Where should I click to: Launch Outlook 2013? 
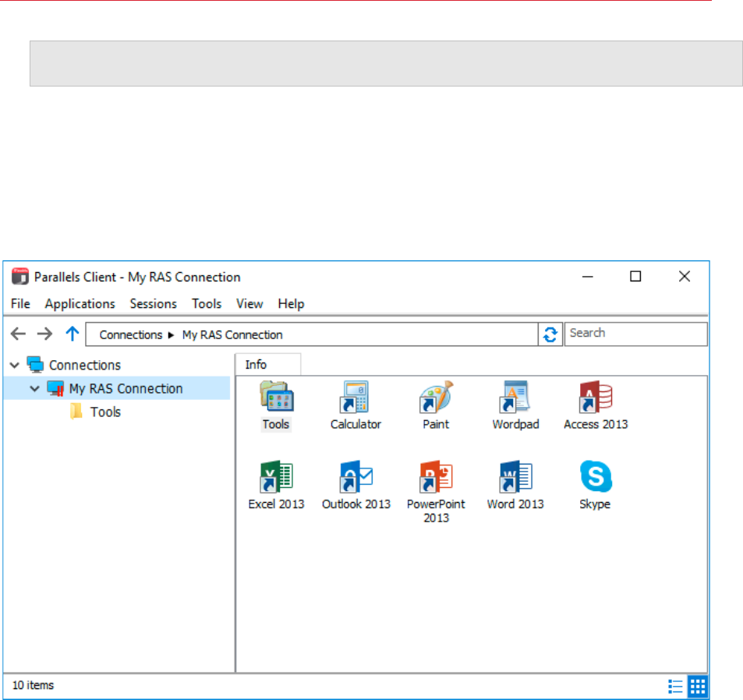(356, 476)
